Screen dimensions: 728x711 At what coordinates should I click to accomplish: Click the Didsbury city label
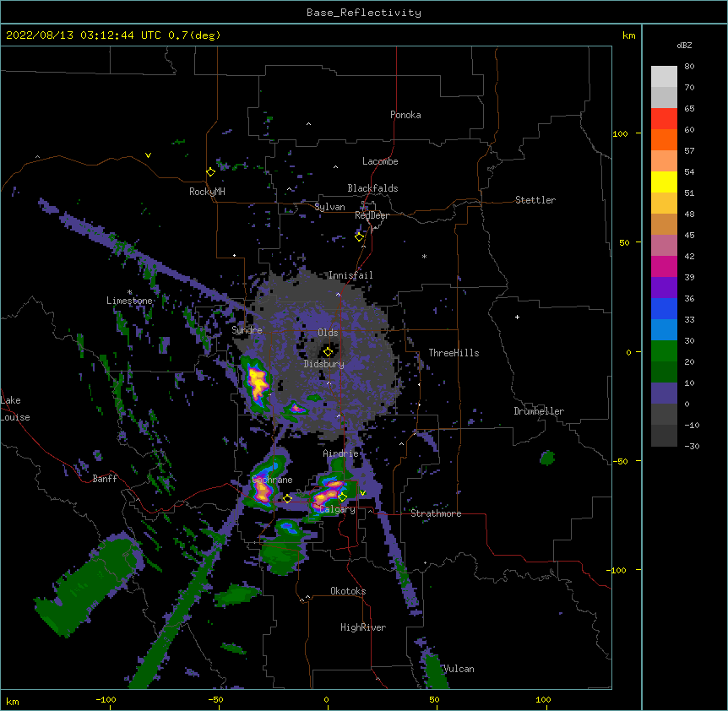pyautogui.click(x=324, y=364)
